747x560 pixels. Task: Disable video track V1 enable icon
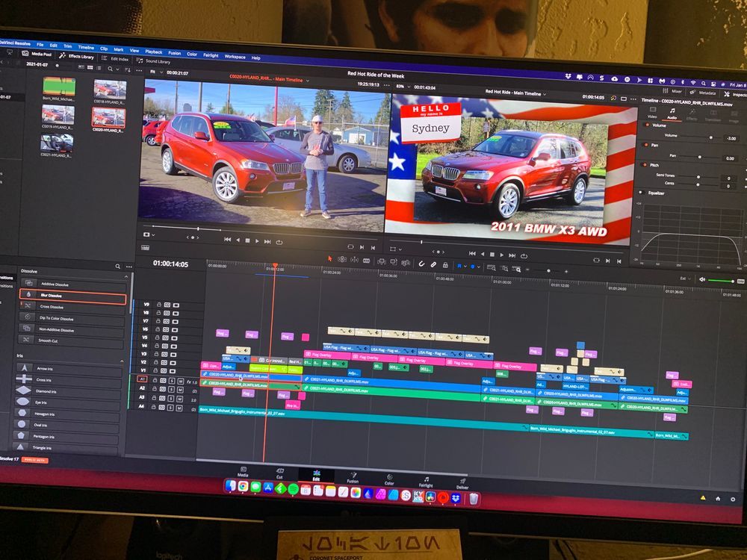174,371
